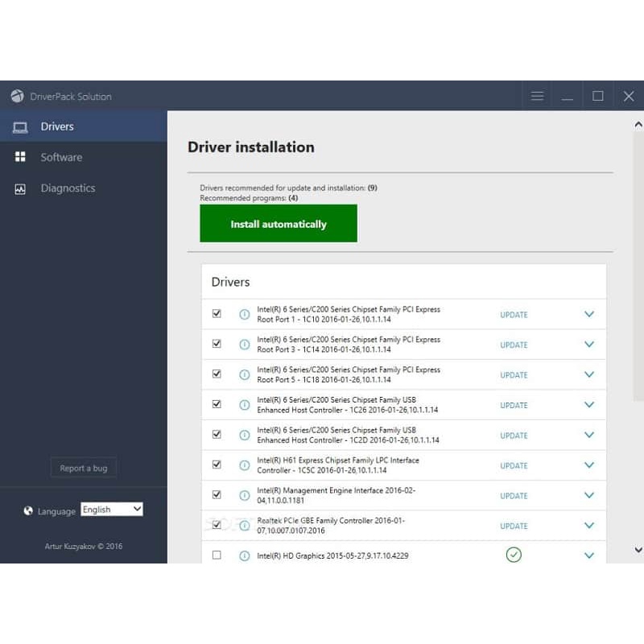The height and width of the screenshot is (644, 644).
Task: Click the Report a bug button
Action: [84, 468]
